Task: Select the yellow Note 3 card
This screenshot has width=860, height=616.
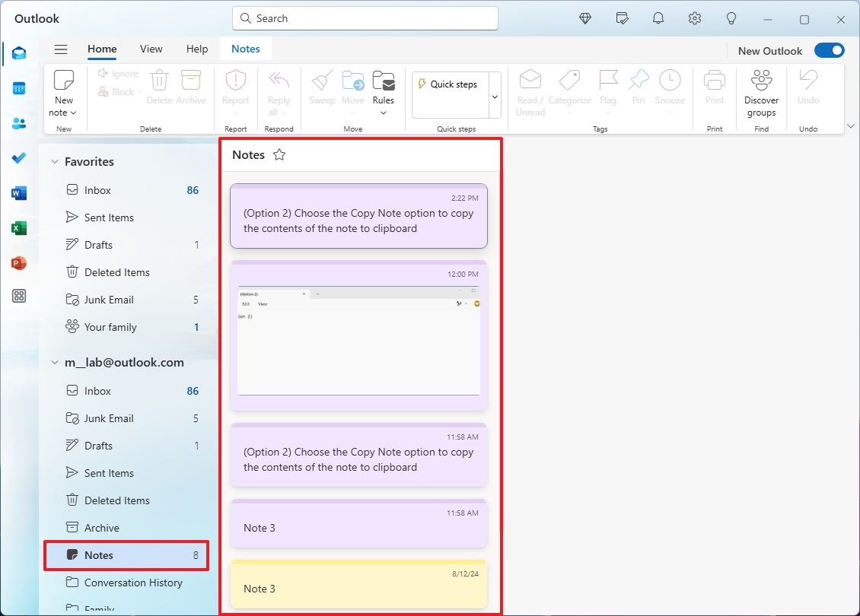Action: [x=358, y=584]
